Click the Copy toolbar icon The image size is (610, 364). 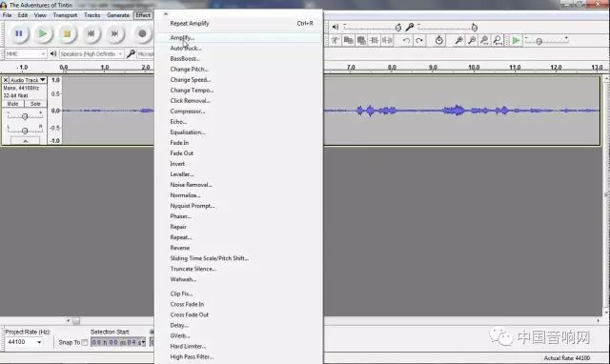click(348, 40)
